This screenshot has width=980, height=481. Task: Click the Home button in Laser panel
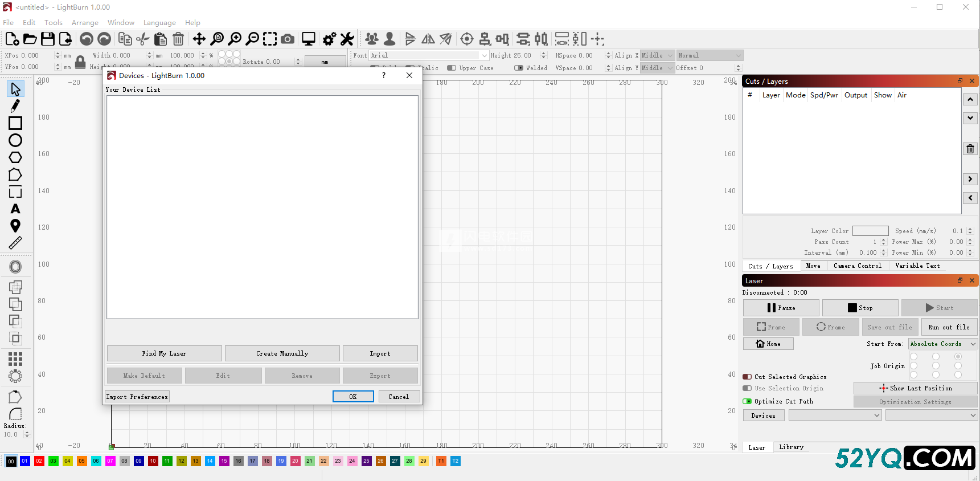[x=768, y=344]
